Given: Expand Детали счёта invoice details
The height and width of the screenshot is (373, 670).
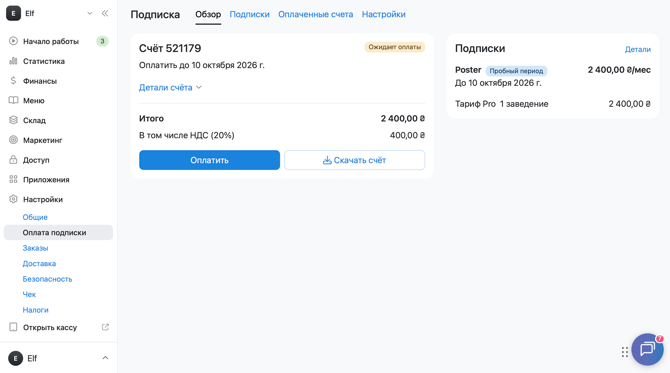Looking at the screenshot, I should (x=170, y=87).
